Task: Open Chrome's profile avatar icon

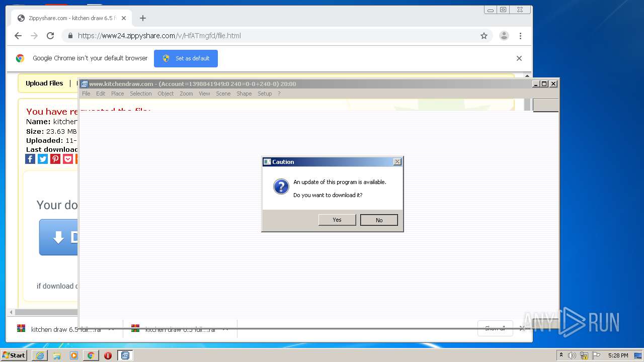Action: (x=504, y=36)
